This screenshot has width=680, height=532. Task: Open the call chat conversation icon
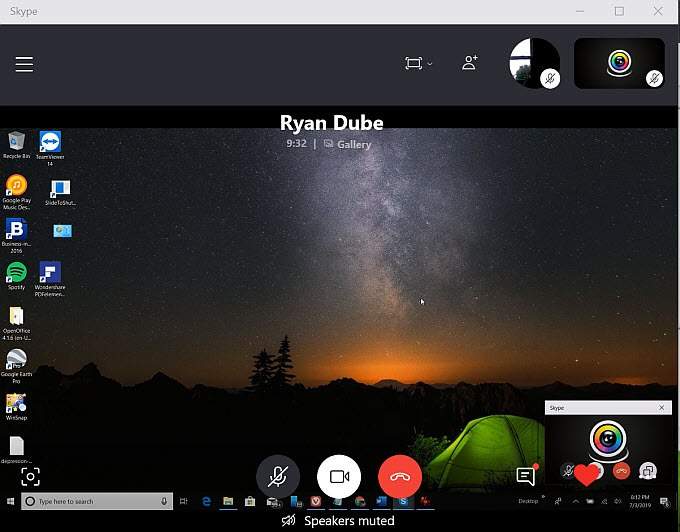[x=526, y=476]
